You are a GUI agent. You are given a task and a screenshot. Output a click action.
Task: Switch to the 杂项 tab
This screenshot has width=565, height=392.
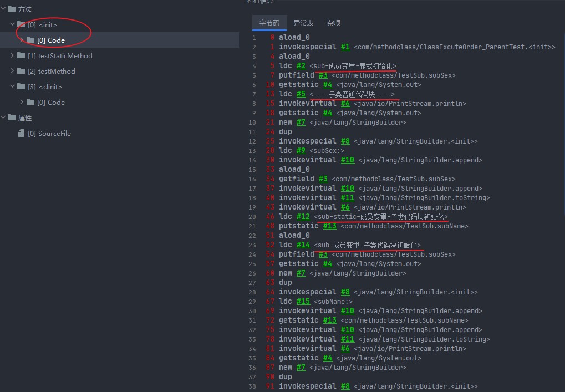pyautogui.click(x=334, y=23)
